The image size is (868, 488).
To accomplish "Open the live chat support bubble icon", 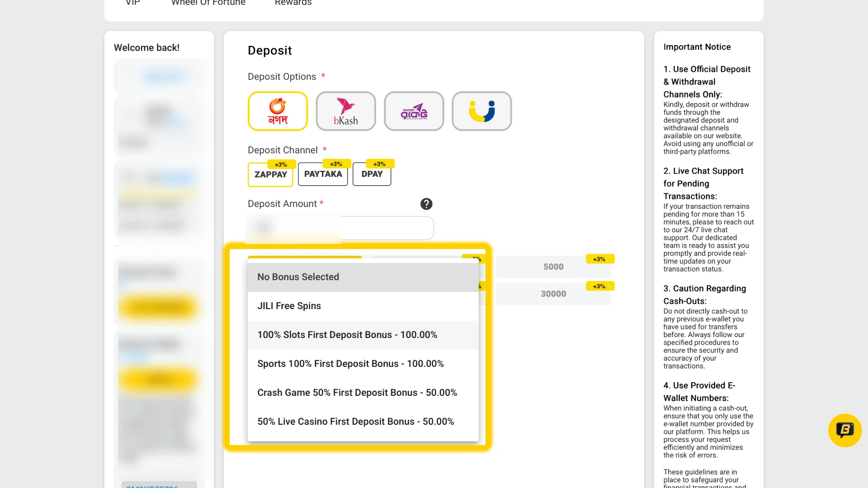I will 844,430.
